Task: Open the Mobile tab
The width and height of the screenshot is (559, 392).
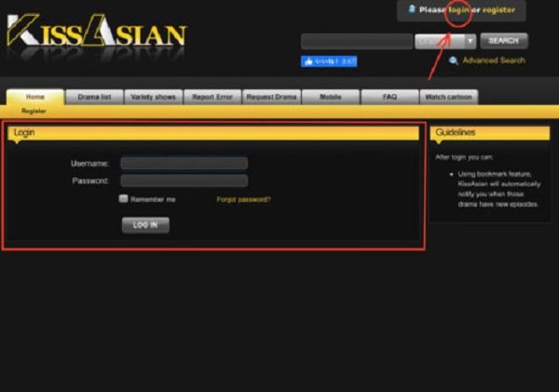Action: [x=331, y=97]
